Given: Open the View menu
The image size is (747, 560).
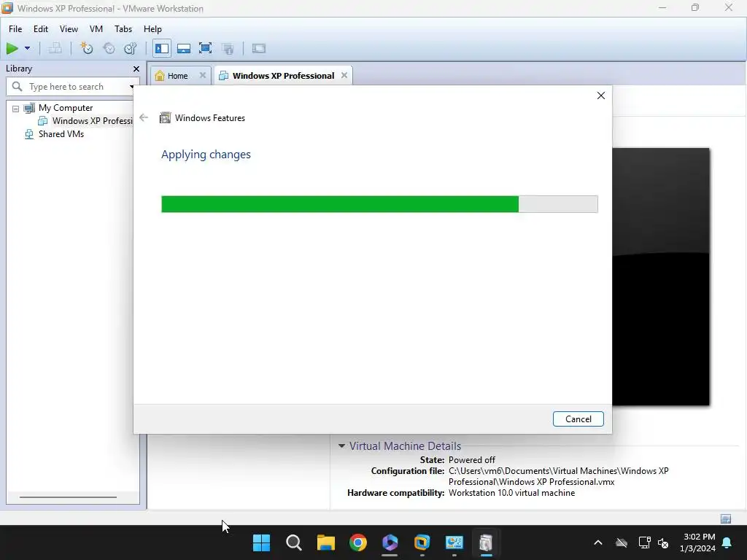Looking at the screenshot, I should coord(69,29).
